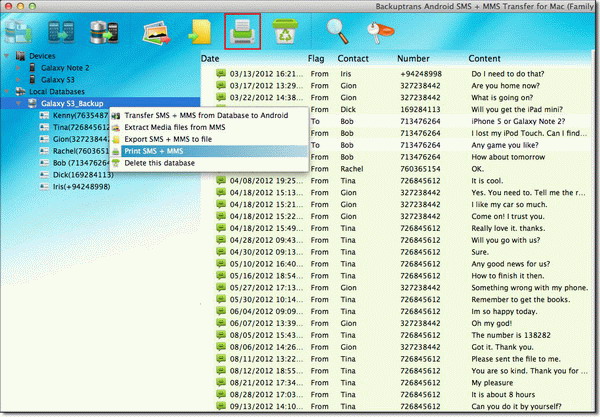Choose Export SMS + MMS to file
Viewport: 600px width, 417px height.
point(168,139)
